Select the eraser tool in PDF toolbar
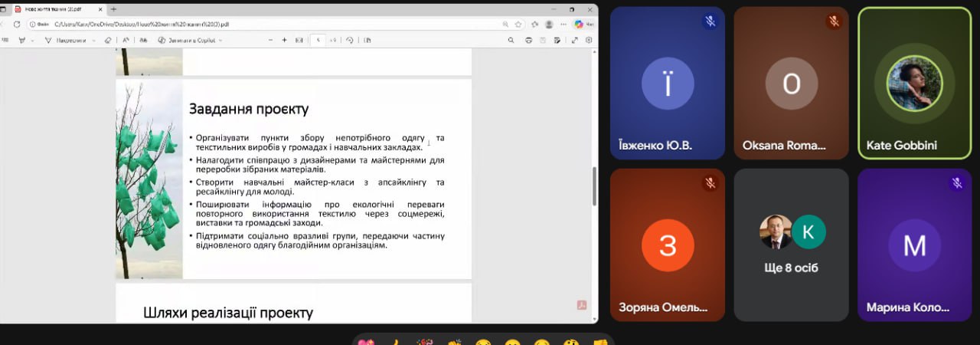980x345 pixels. coord(108,40)
